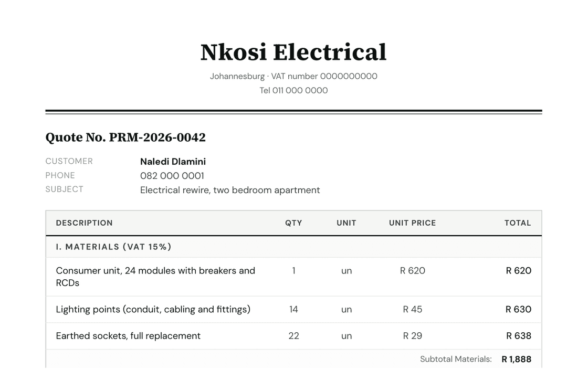Click the quantity 14 for lighting points
The width and height of the screenshot is (588, 380).
click(x=293, y=309)
